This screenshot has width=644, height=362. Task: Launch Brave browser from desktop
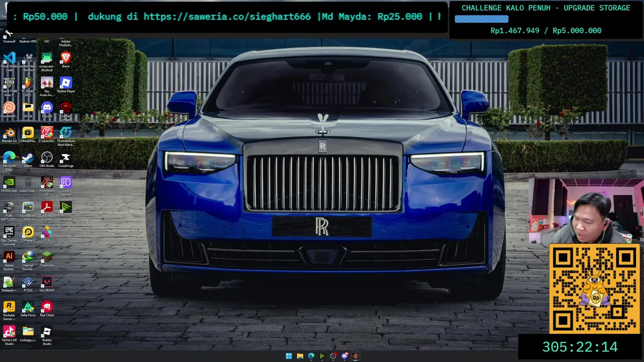(65, 59)
